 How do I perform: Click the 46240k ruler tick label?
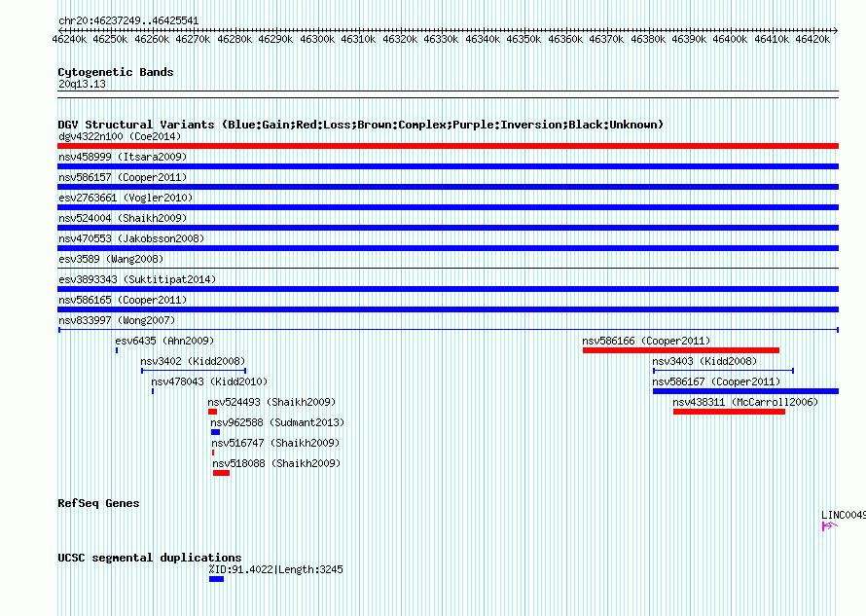69,39
